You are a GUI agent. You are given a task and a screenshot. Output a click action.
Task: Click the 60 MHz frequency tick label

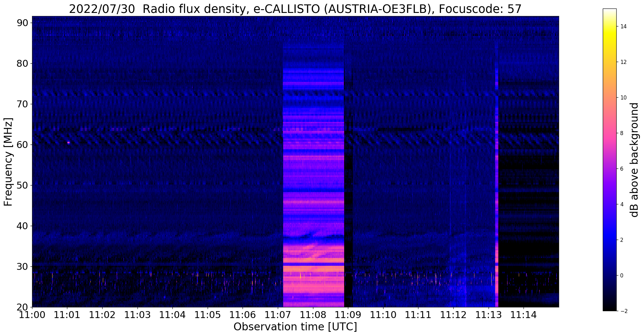22,145
